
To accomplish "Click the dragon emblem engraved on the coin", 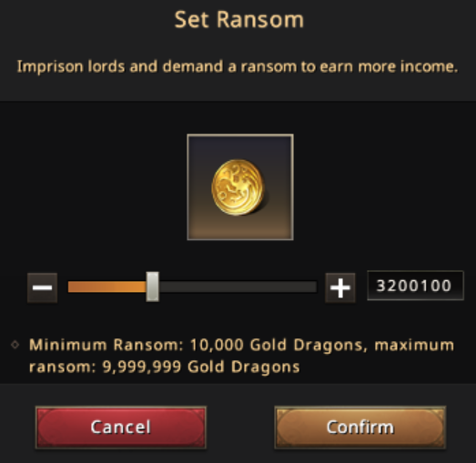I will click(x=235, y=186).
